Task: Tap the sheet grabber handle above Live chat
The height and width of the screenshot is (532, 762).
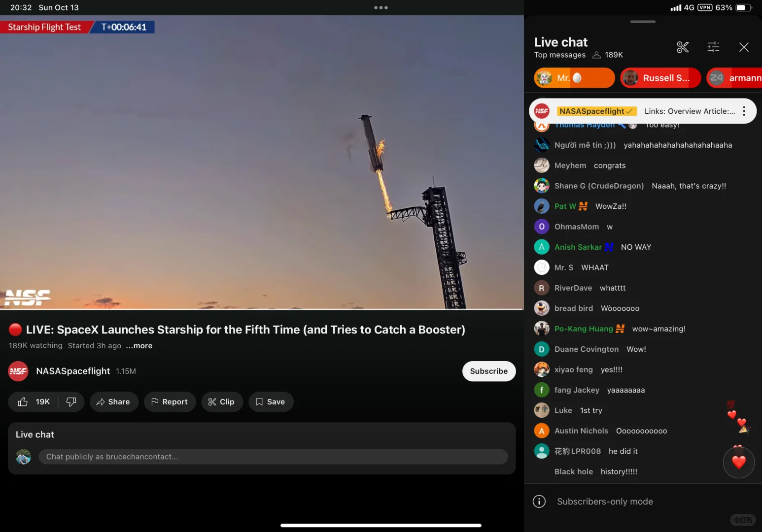Action: (643, 22)
